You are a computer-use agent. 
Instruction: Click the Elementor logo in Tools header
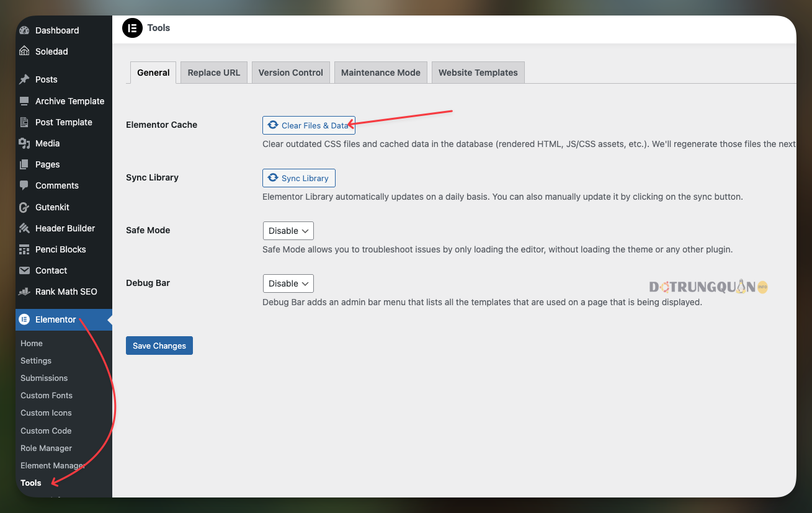[x=132, y=28]
